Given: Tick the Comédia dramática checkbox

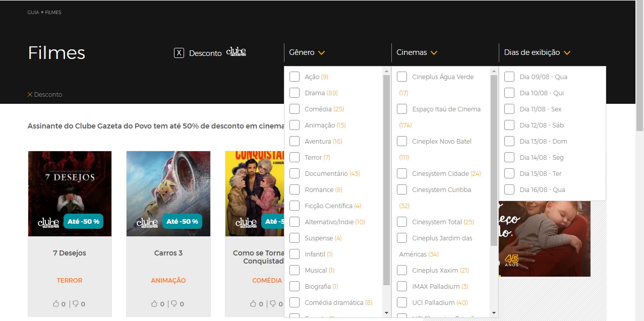Looking at the screenshot, I should (x=295, y=302).
